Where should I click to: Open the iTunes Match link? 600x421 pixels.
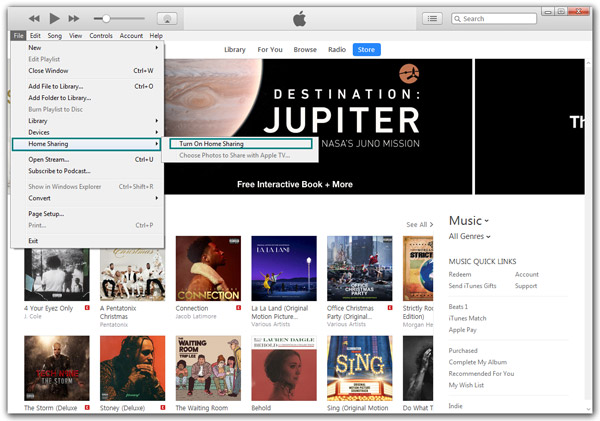click(x=467, y=318)
